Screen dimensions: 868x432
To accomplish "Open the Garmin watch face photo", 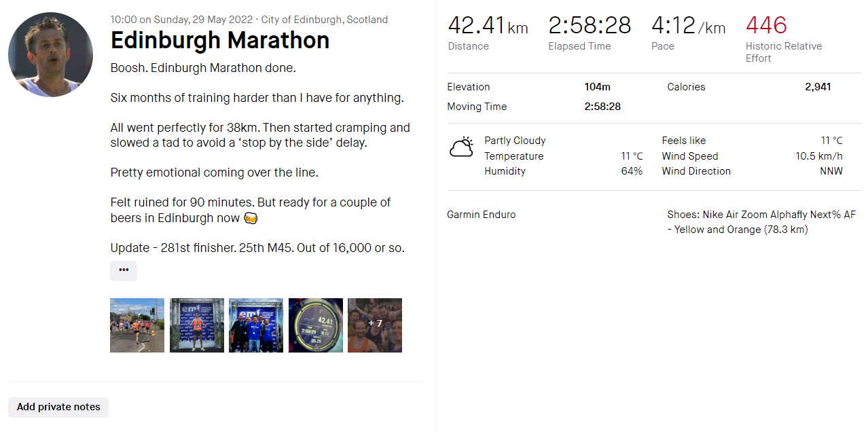I will [x=316, y=325].
